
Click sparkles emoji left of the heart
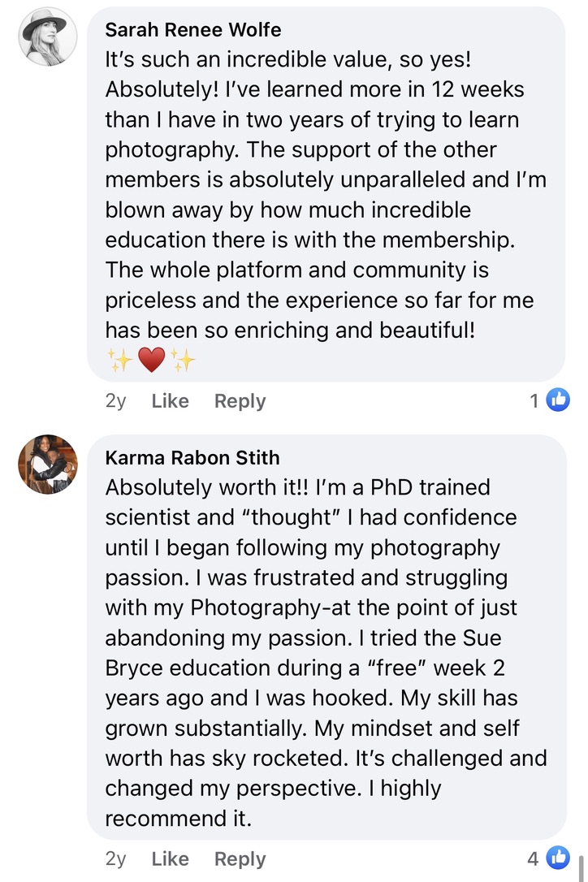(x=119, y=359)
